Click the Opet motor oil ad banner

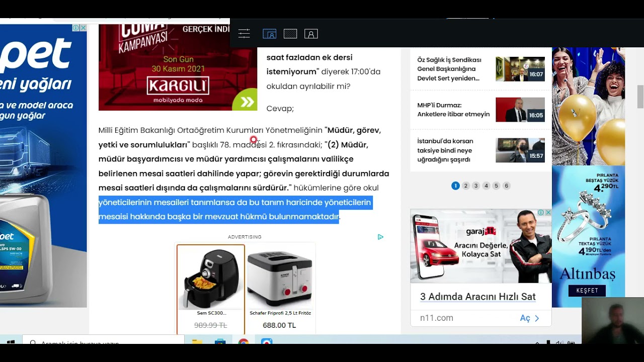[x=43, y=166]
